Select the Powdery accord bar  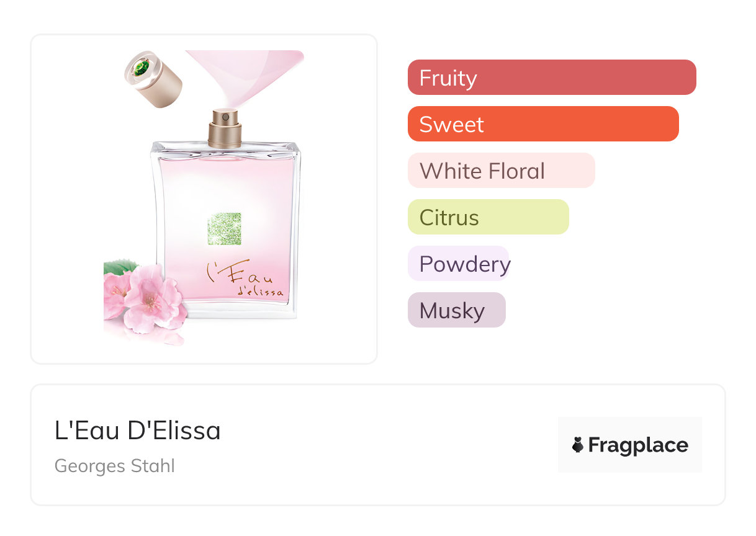point(459,264)
